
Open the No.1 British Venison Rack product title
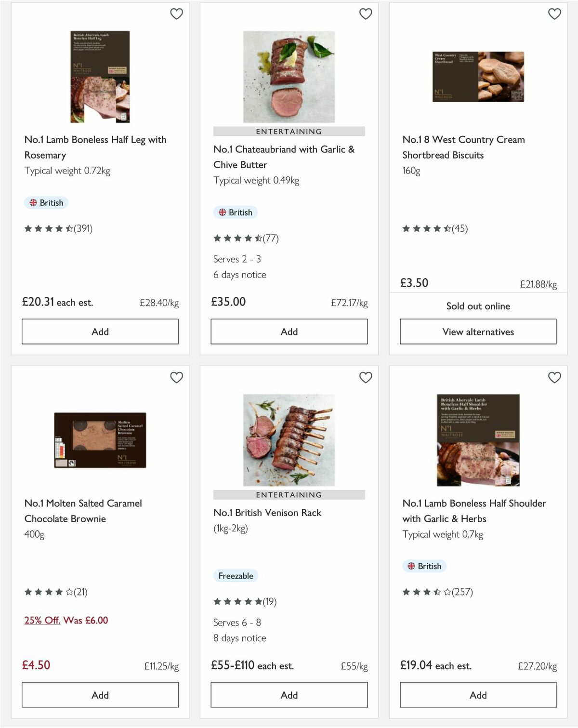coord(267,513)
